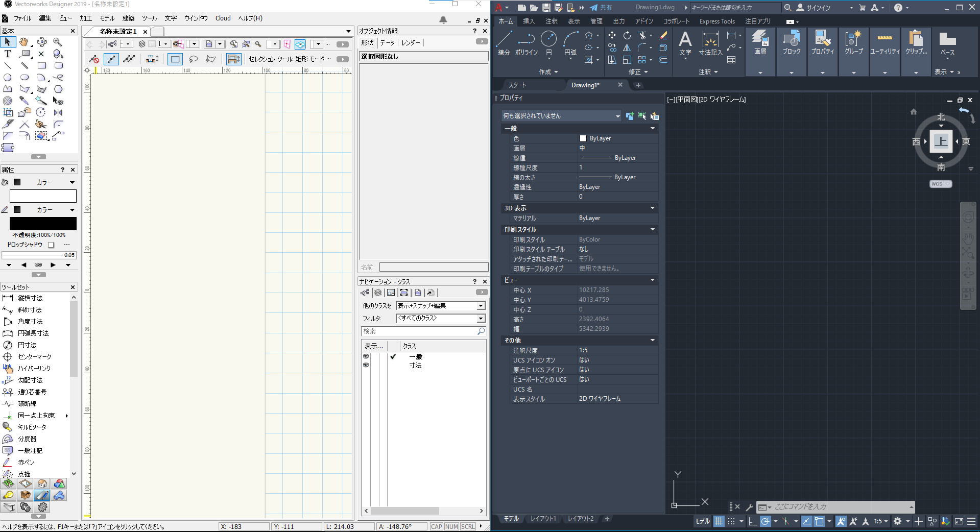Click the AutoCAD Erase tool icon

pos(663,35)
